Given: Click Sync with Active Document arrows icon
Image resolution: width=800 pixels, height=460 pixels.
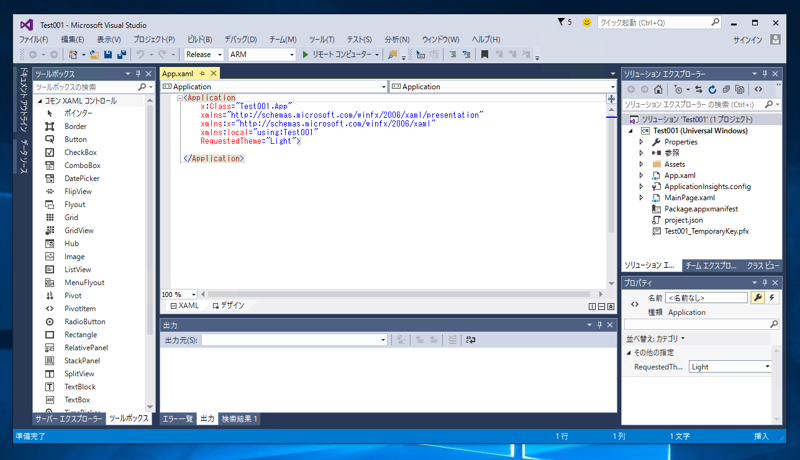Looking at the screenshot, I should tap(698, 89).
